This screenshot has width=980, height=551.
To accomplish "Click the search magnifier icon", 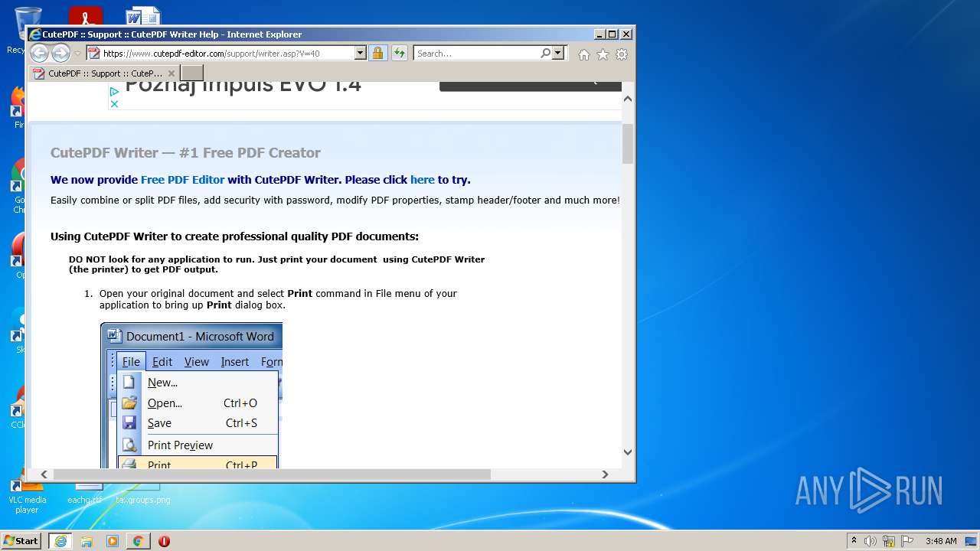I will click(545, 53).
